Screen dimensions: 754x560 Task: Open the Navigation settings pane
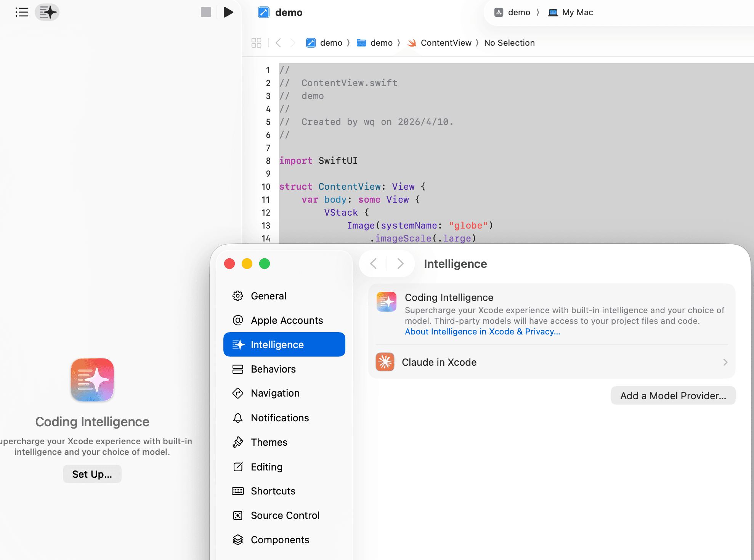[275, 393]
